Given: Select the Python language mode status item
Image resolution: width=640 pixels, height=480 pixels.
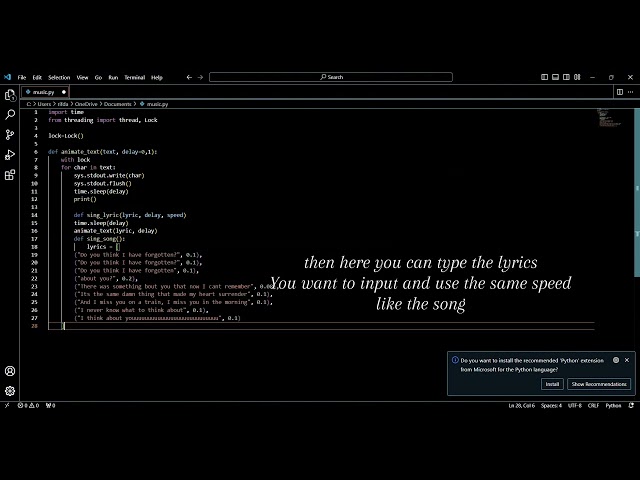Looking at the screenshot, I should pos(613,405).
